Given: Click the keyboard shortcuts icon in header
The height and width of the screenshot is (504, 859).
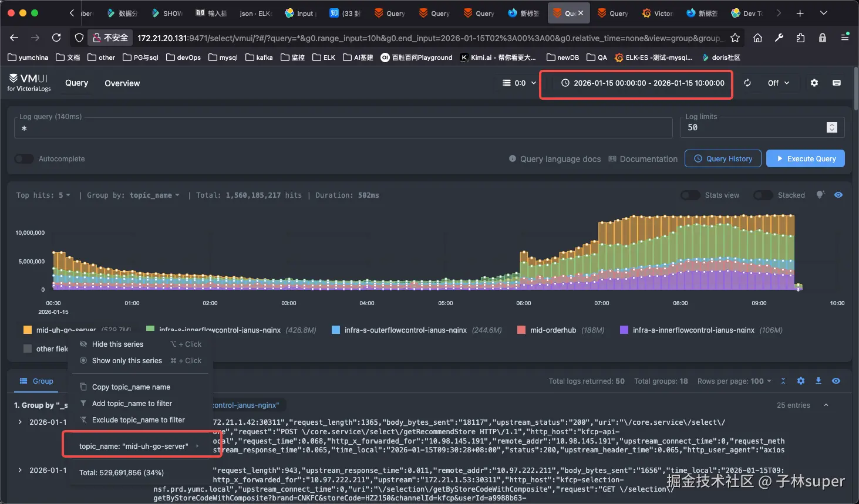Looking at the screenshot, I should (x=836, y=83).
